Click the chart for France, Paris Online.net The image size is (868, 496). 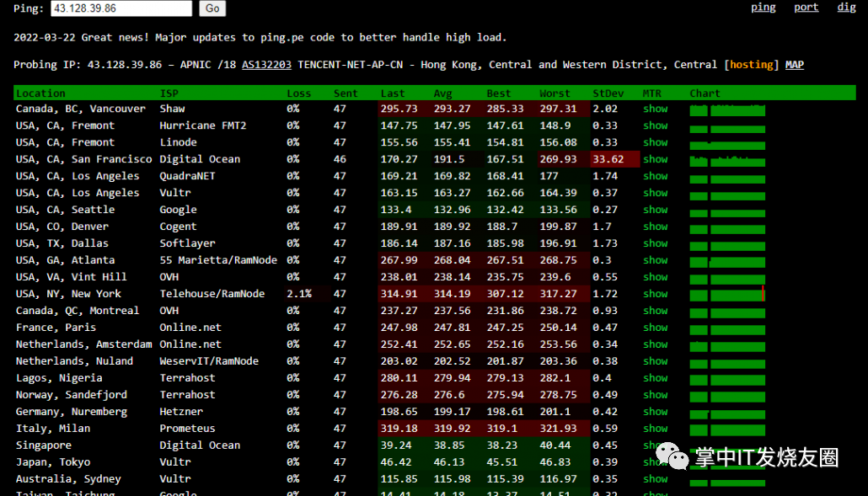(727, 328)
